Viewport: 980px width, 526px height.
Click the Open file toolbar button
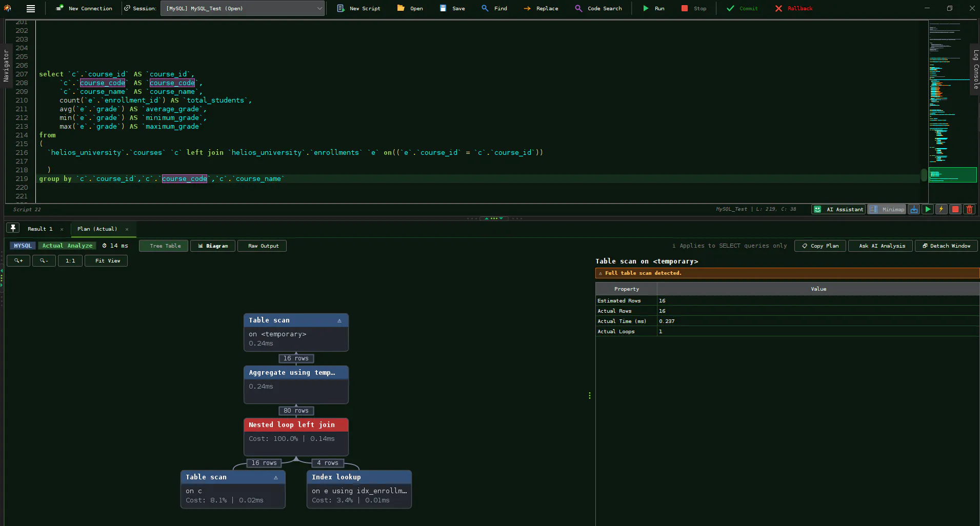(x=410, y=8)
